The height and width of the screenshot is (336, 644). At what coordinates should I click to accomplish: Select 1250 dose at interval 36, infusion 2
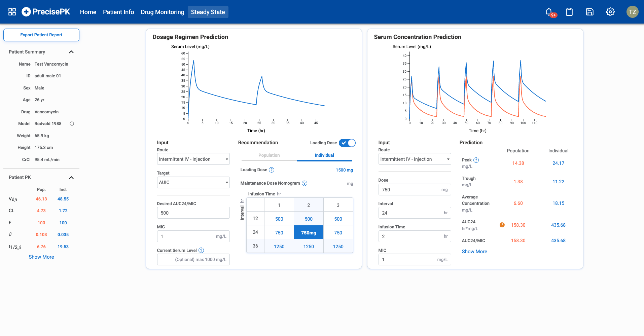coord(309,247)
